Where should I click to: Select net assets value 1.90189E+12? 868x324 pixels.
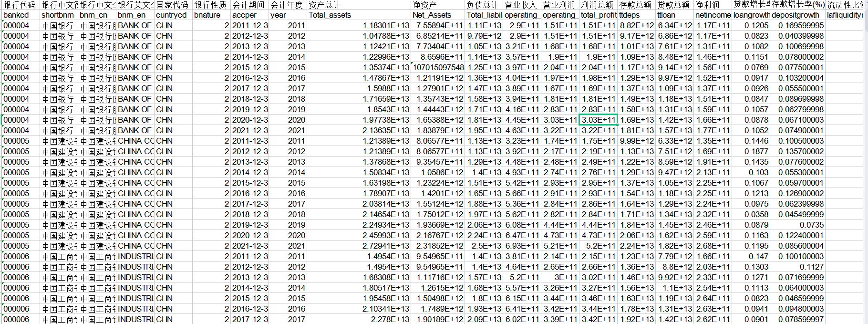(438, 319)
